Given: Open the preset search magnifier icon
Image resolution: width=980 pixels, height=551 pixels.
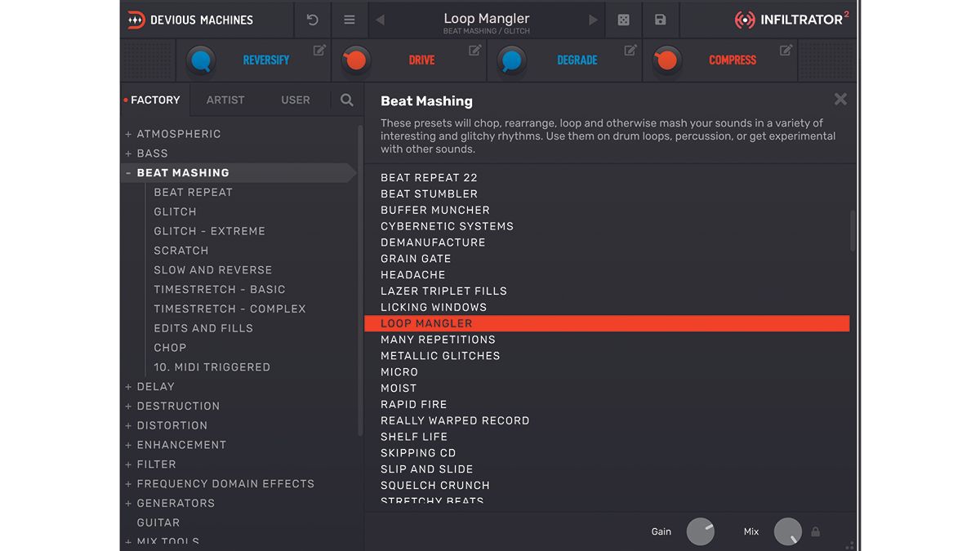Looking at the screenshot, I should 347,100.
